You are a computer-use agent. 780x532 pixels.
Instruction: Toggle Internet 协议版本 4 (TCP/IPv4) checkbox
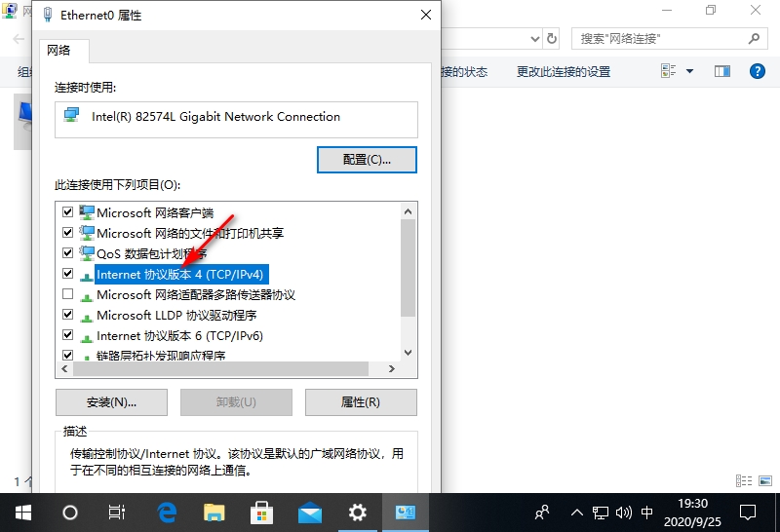(x=67, y=274)
